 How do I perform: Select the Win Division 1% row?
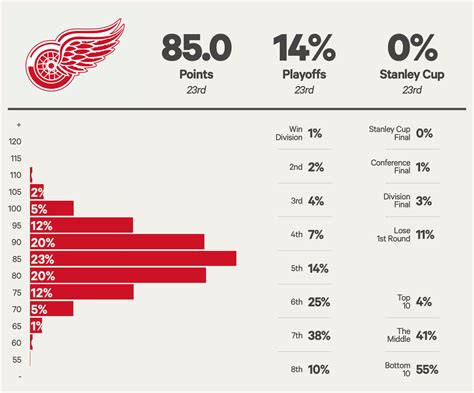(x=304, y=133)
